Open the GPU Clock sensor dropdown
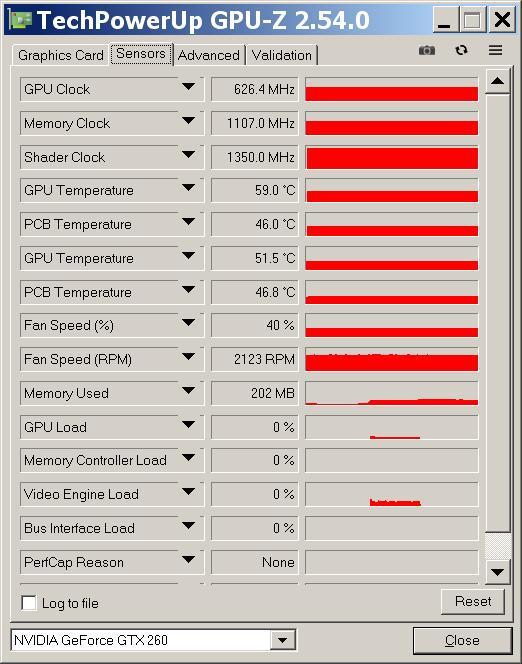The height and width of the screenshot is (664, 522). click(x=188, y=87)
